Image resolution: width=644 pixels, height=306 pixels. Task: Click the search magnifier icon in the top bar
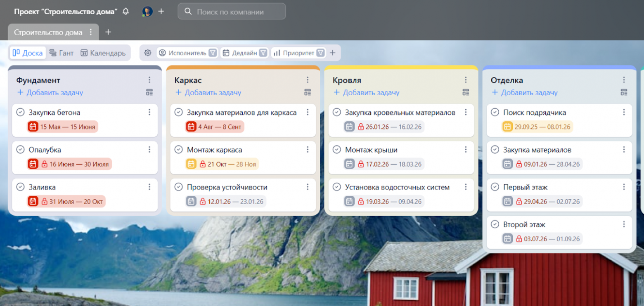188,11
